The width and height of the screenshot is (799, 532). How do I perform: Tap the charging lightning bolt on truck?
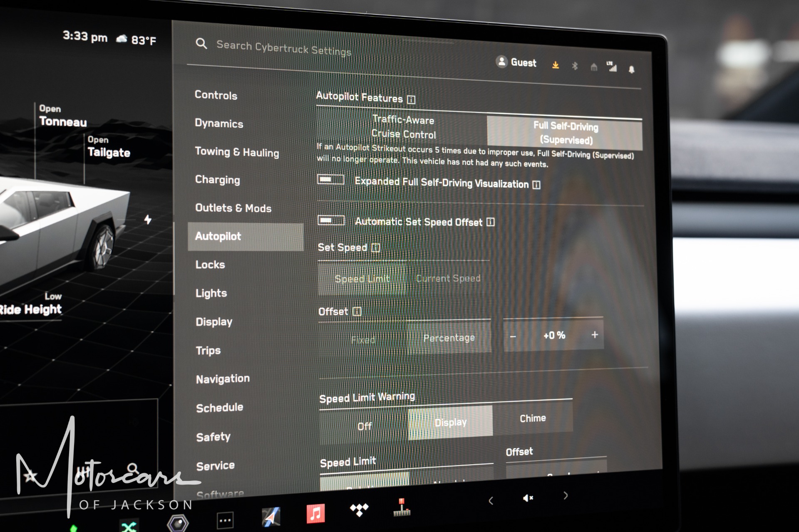[148, 219]
